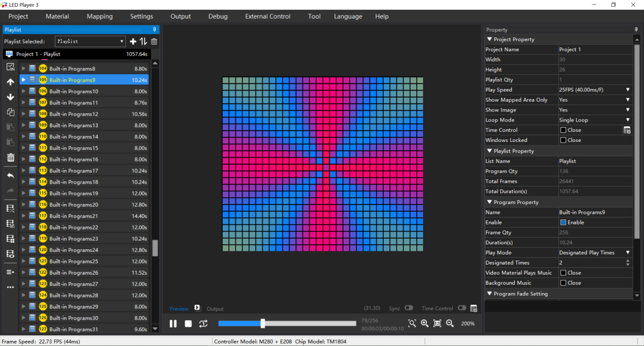Pause playback with the pause button
Viewport: 644px width, 346px height.
coord(173,324)
